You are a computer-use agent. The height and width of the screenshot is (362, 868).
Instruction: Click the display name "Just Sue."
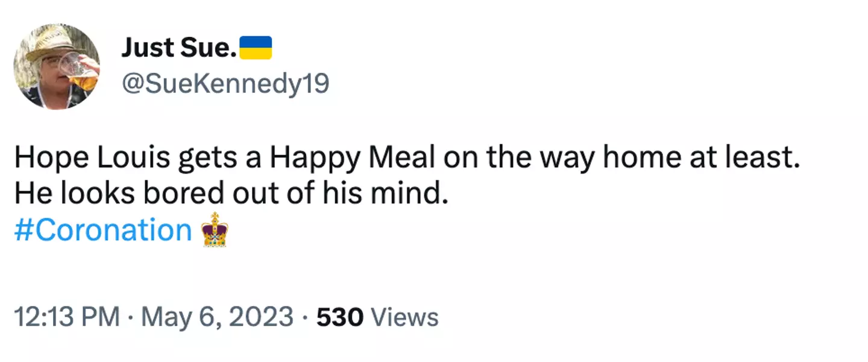pos(178,48)
